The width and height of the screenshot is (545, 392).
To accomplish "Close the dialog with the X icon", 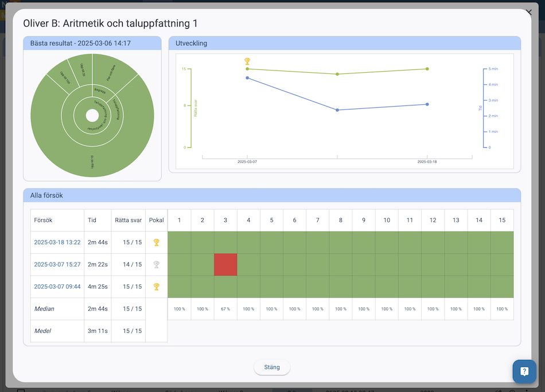I will pyautogui.click(x=528, y=12).
